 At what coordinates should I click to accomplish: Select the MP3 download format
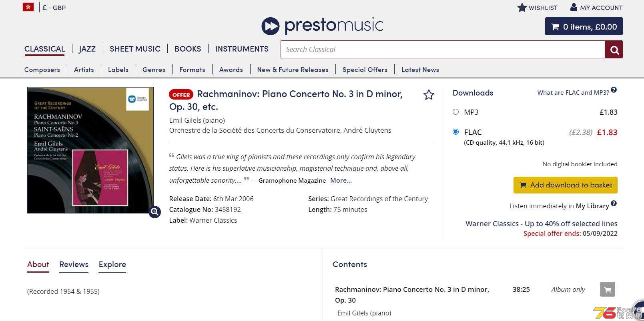[x=455, y=112]
